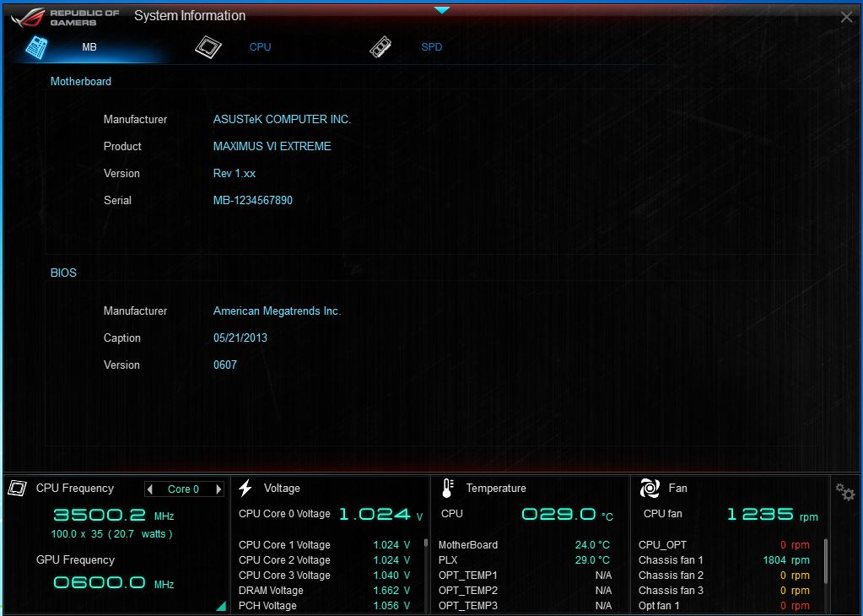Click the memory module icon beside SPD
Viewport: 863px width, 616px height.
(x=380, y=47)
